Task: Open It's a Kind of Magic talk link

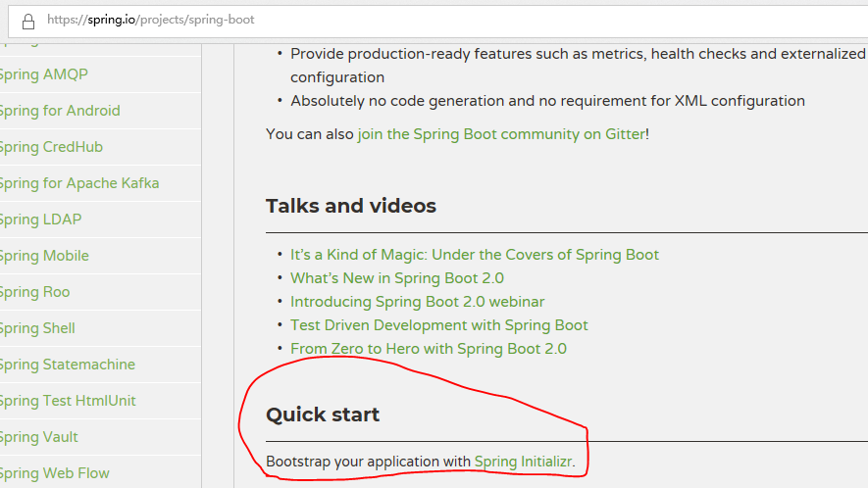Action: pyautogui.click(x=475, y=255)
